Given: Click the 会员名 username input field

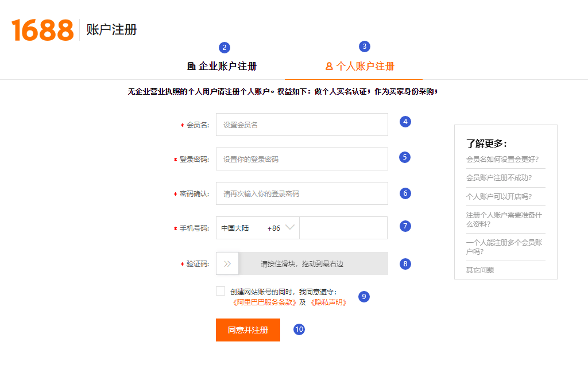Looking at the screenshot, I should click(x=301, y=124).
